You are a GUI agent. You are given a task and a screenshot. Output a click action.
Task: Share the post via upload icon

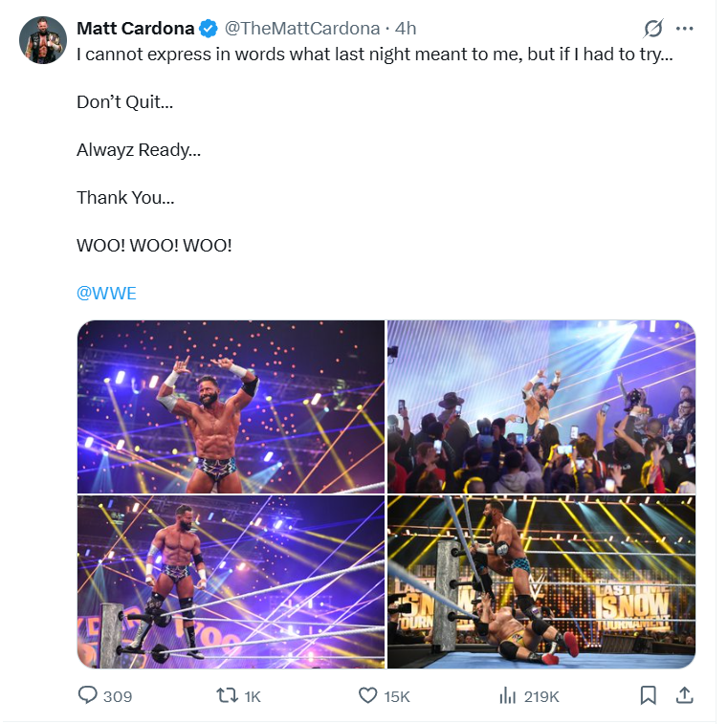[684, 695]
